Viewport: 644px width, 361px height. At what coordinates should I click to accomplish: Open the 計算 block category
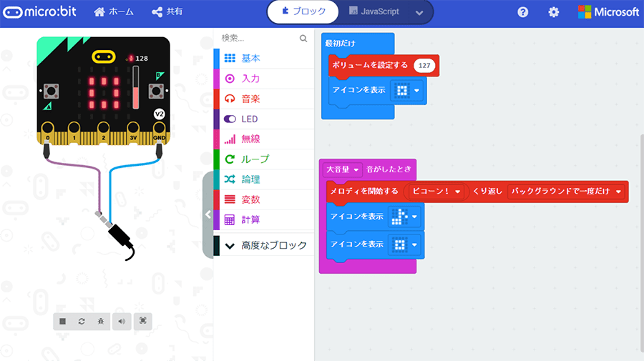click(263, 219)
